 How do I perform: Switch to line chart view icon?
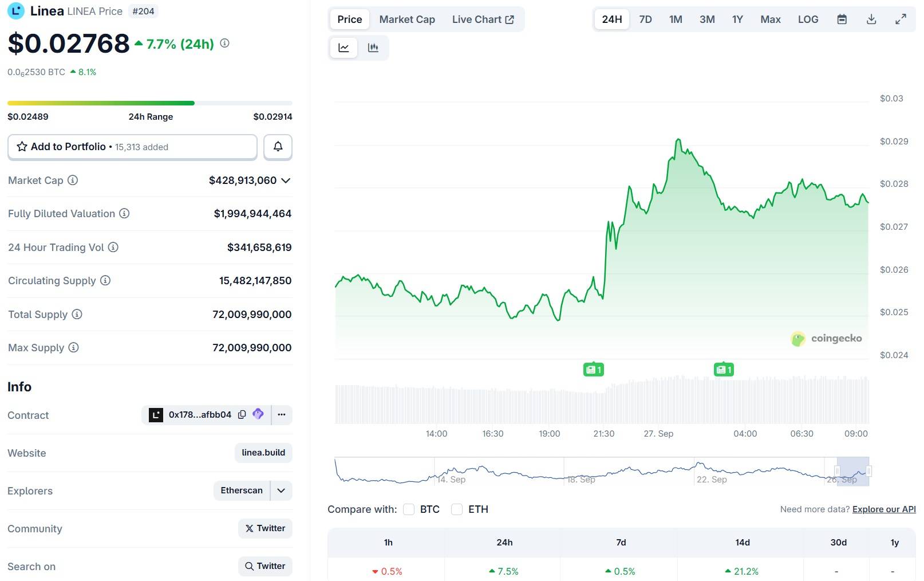pos(343,48)
